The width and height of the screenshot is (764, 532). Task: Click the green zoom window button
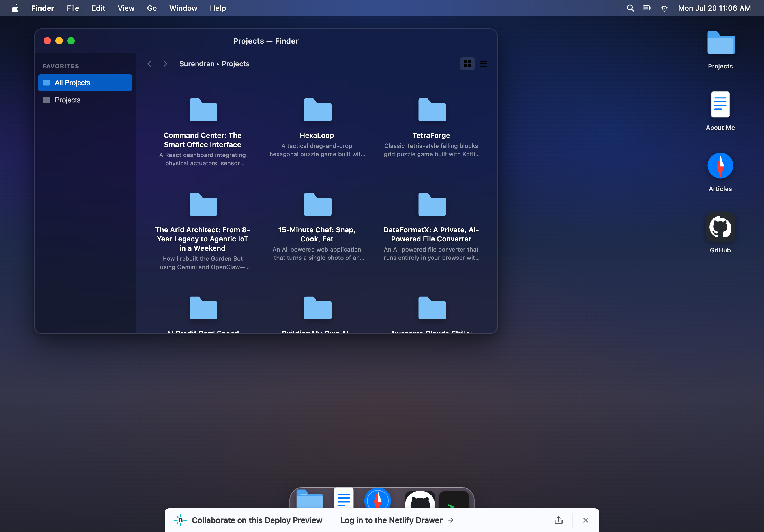(71, 41)
